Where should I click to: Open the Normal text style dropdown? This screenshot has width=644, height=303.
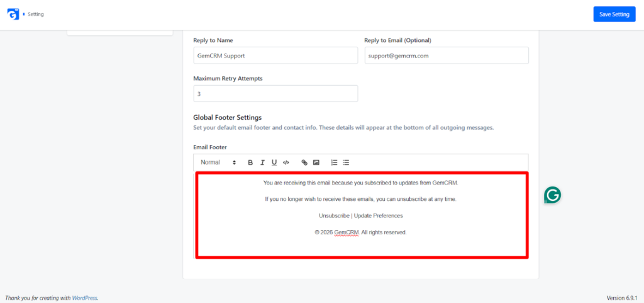218,163
